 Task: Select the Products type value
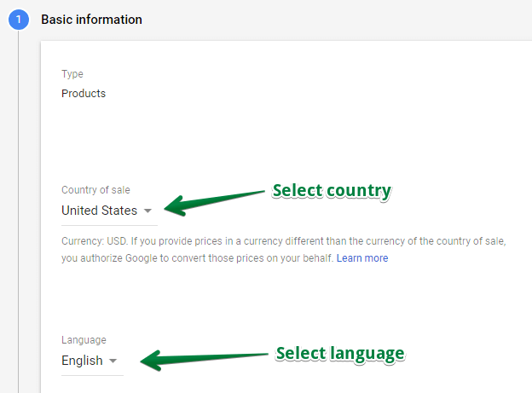84,93
